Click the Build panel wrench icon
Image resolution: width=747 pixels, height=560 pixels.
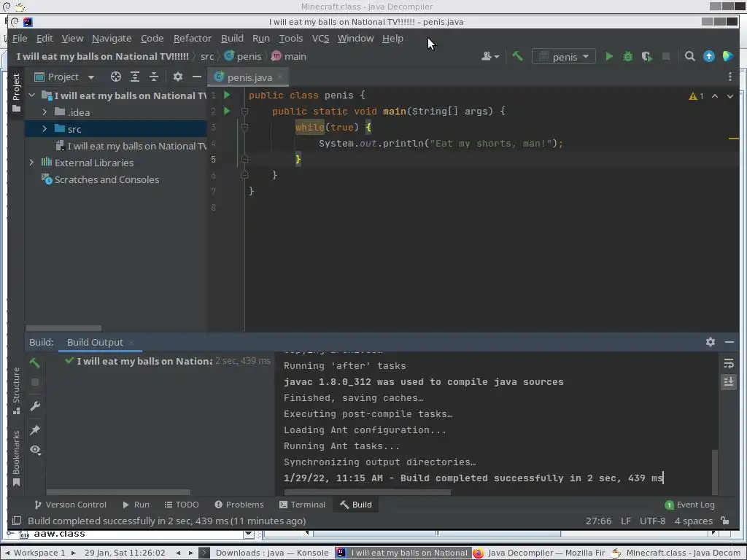[35, 405]
